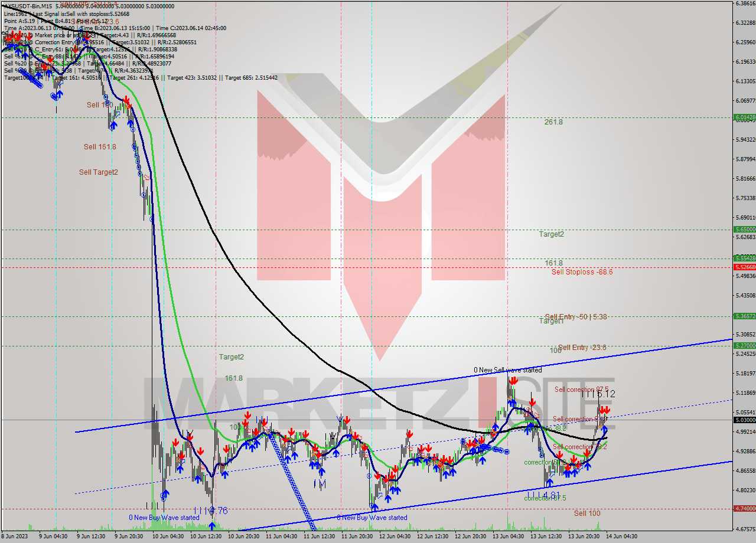Click the 'Sell correction 38.2' label
Viewport: 756px width, 543px height.
tap(580, 447)
